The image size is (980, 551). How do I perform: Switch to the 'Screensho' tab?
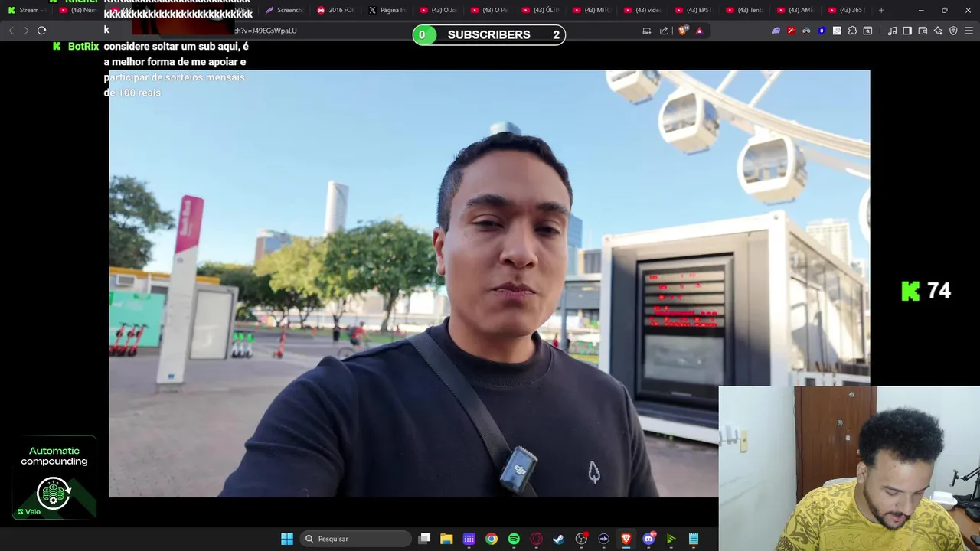[x=284, y=10]
